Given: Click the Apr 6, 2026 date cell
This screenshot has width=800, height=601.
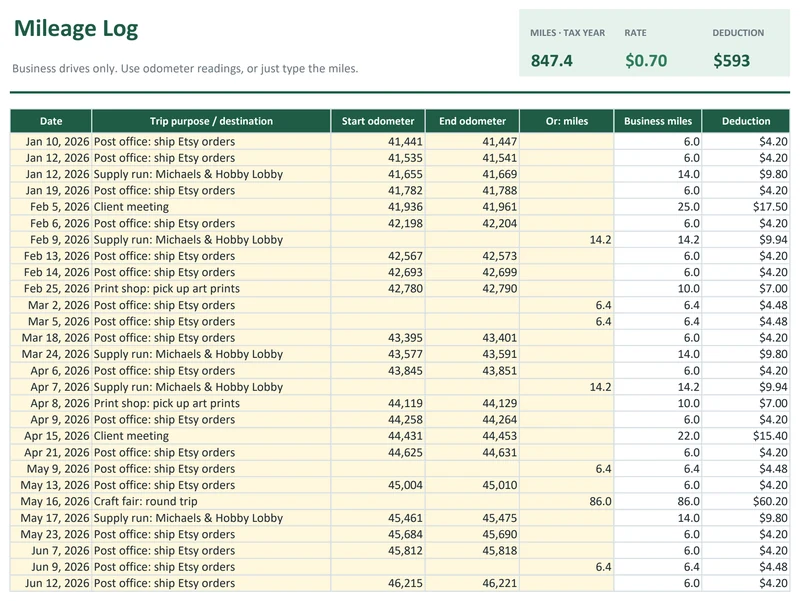Looking at the screenshot, I should click(x=51, y=370).
